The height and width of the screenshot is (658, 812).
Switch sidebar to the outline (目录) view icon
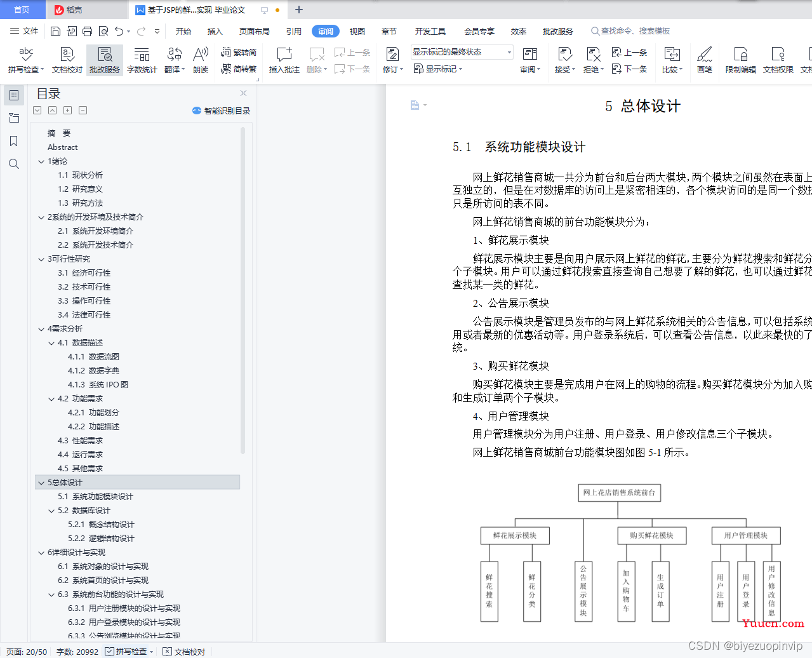[x=14, y=95]
